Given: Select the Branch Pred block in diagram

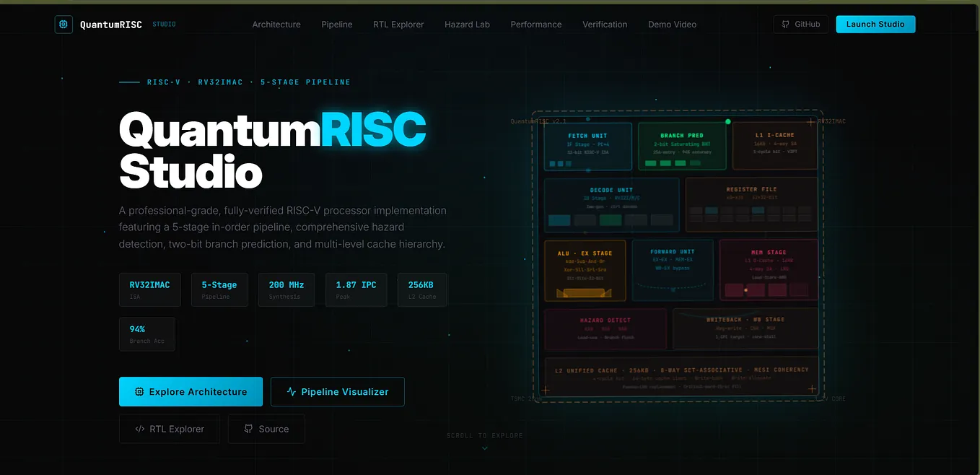Looking at the screenshot, I should pos(682,147).
